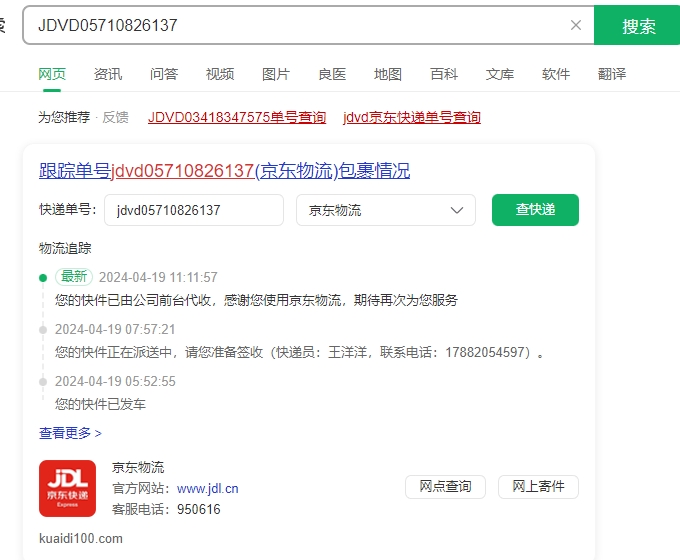The height and width of the screenshot is (560, 680).
Task: Go to the 软件 tab
Action: pyautogui.click(x=556, y=74)
